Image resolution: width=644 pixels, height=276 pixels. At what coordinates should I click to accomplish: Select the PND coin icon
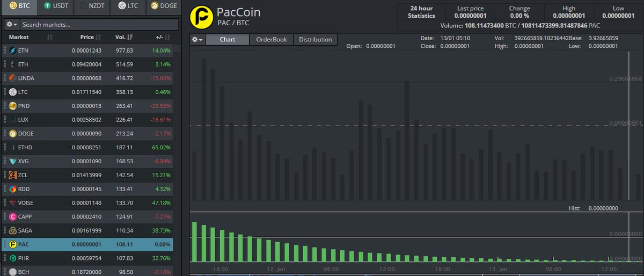tap(13, 106)
